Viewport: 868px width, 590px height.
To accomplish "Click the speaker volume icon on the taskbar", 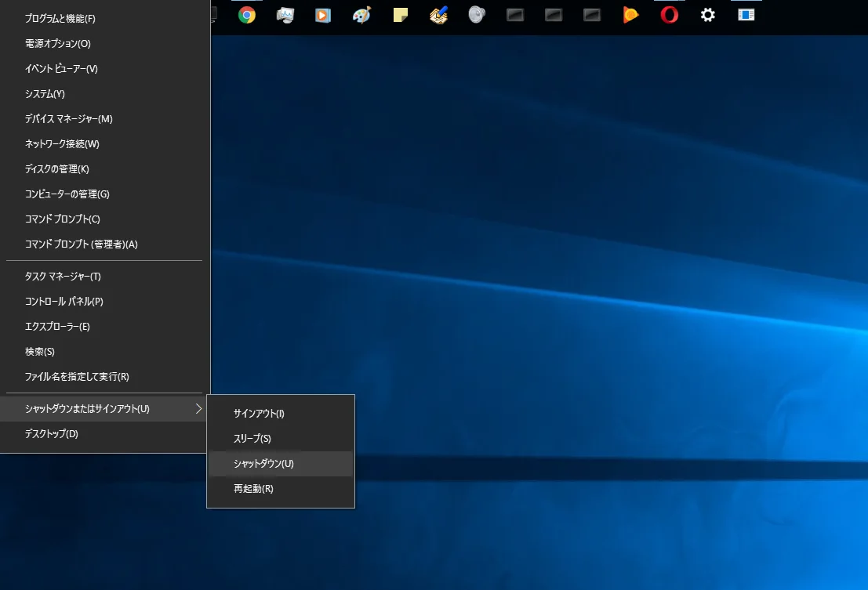I will point(477,16).
